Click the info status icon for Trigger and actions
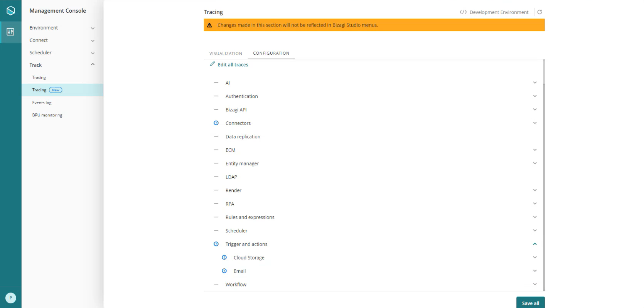The width and height of the screenshot is (644, 308). (x=216, y=244)
